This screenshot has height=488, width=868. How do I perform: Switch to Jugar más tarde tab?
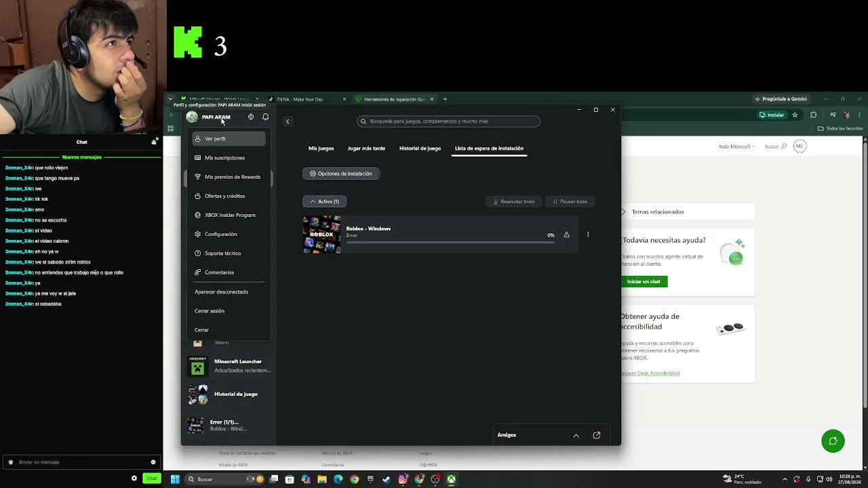pos(366,148)
